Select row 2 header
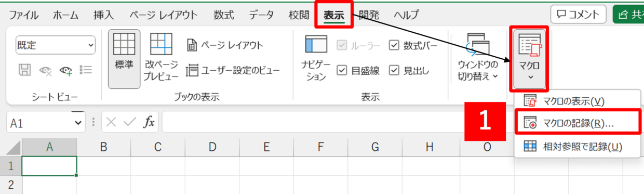This screenshot has height=194, width=644. pos(11,185)
